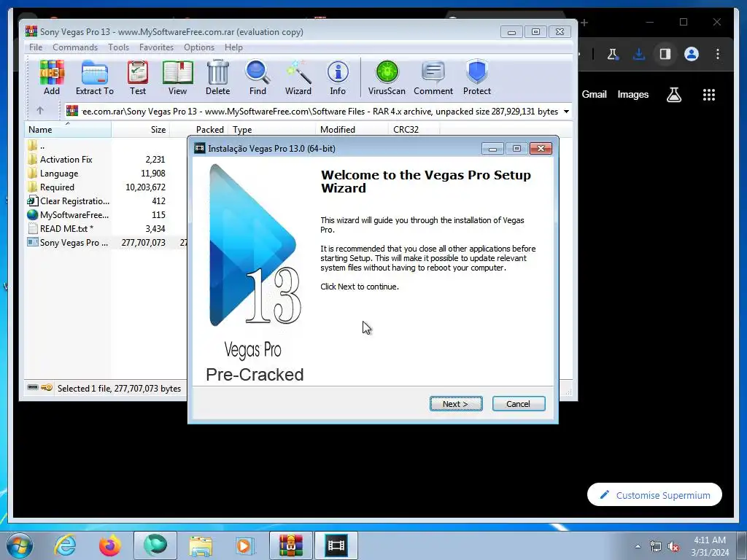This screenshot has height=560, width=747.
Task: Open Windows Explorer folder taskbar icon
Action: [x=201, y=545]
